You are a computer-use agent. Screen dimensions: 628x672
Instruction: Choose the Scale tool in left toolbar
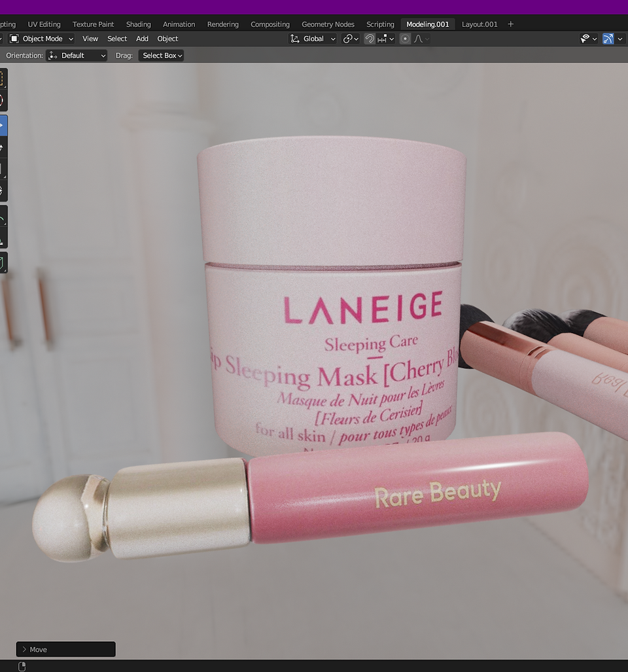pos(3,169)
